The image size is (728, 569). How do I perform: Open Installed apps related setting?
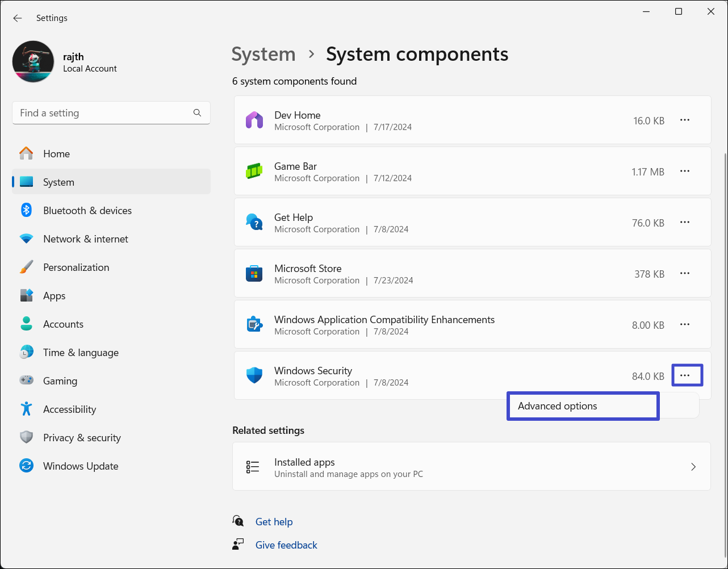(x=471, y=467)
